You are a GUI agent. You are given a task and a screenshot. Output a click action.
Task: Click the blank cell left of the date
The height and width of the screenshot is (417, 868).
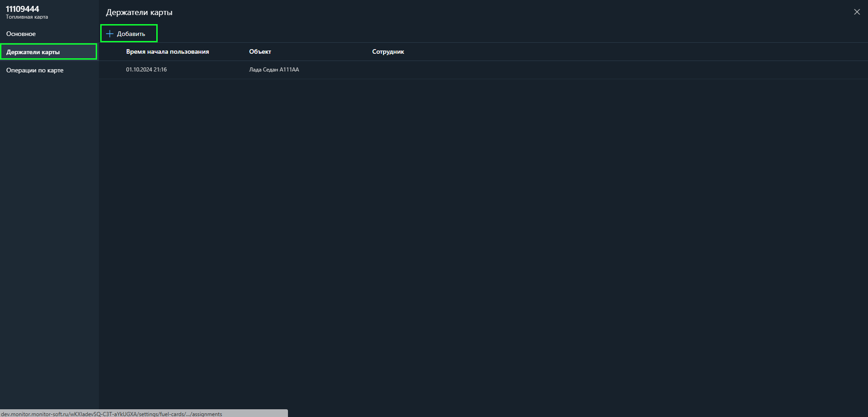[112, 70]
